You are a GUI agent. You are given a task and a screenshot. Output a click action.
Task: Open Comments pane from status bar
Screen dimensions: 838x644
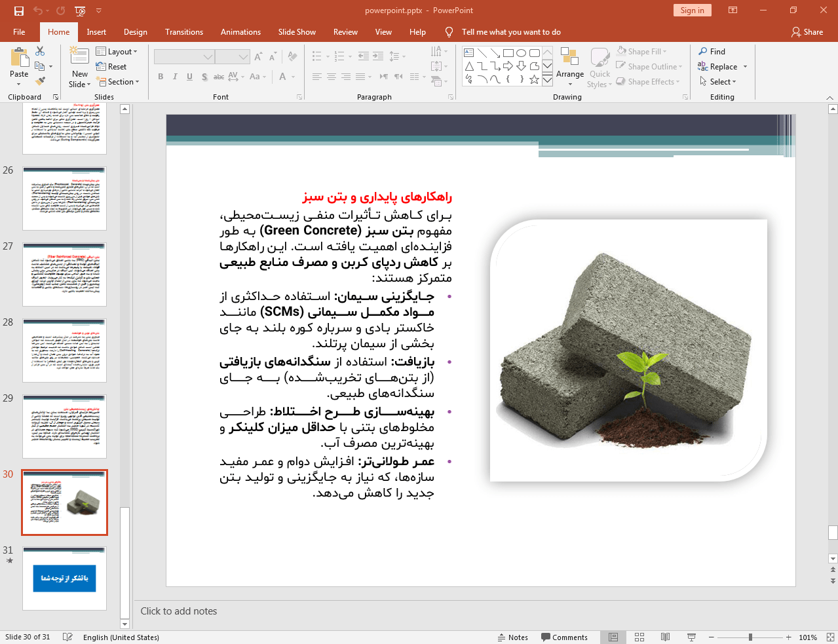coord(564,637)
